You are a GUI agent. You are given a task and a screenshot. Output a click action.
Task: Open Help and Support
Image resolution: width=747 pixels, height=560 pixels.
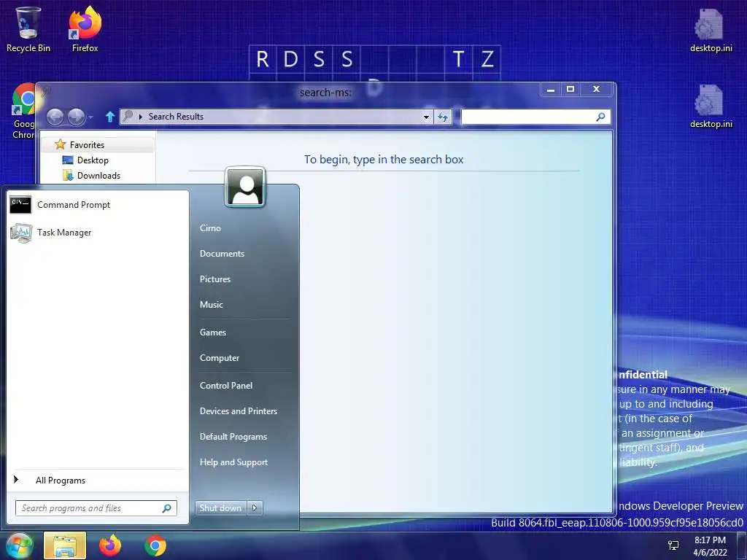pyautogui.click(x=233, y=462)
